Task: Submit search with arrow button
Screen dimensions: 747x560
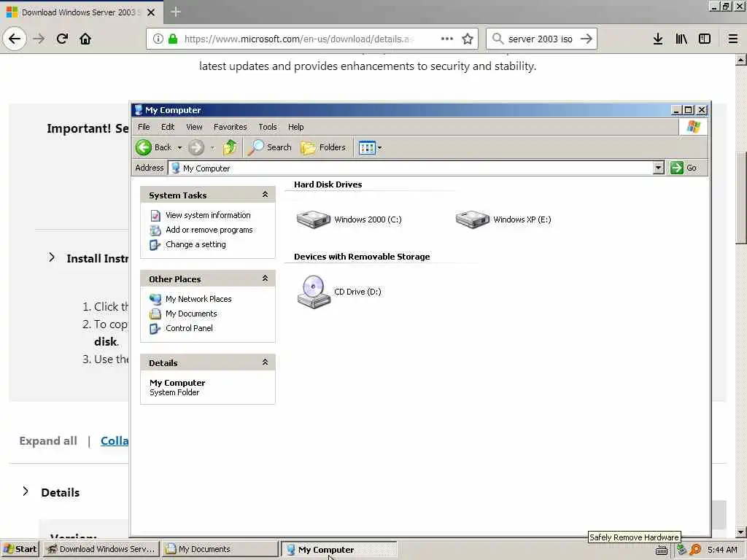Action: click(x=587, y=39)
